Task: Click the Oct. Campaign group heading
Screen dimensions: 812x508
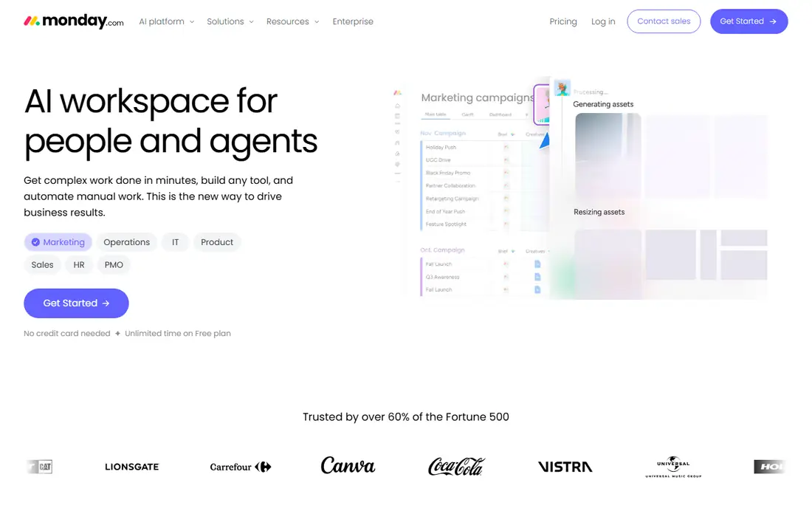Action: (x=442, y=250)
